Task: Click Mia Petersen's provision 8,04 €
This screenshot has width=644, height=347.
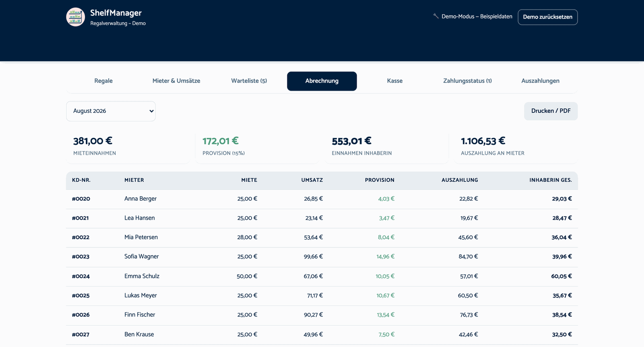Action: point(386,237)
